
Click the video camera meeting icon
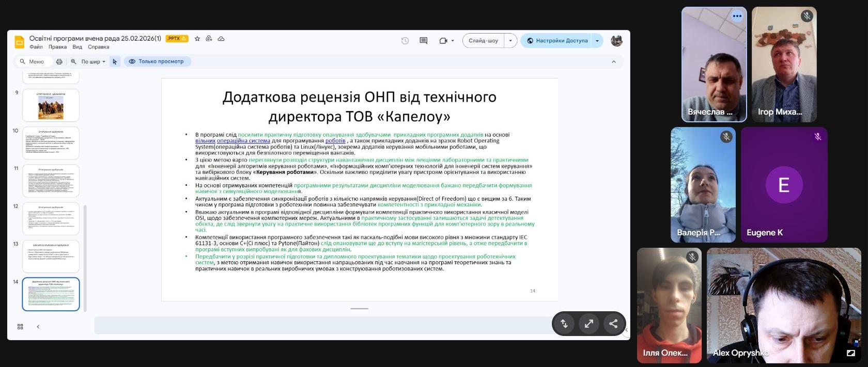[x=443, y=41]
